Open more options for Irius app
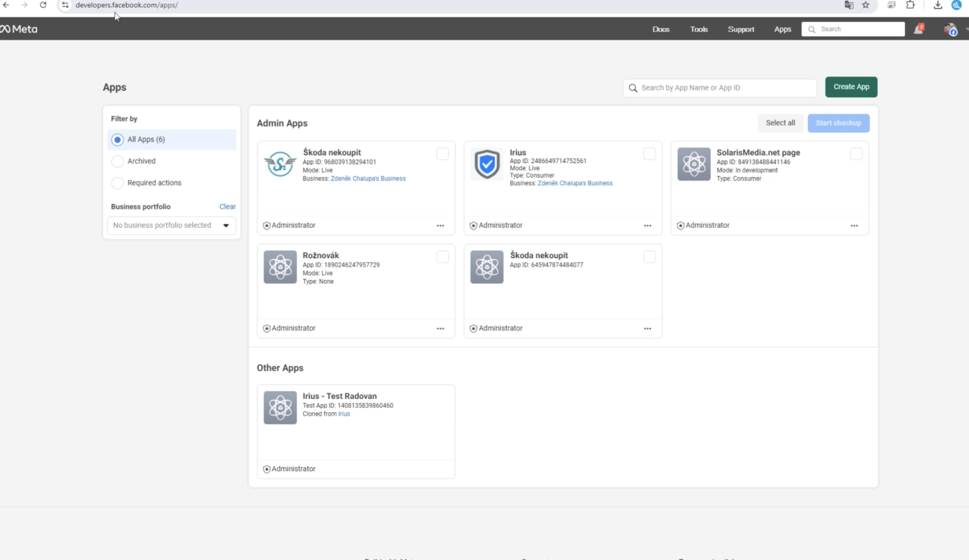This screenshot has width=969, height=560. (648, 226)
